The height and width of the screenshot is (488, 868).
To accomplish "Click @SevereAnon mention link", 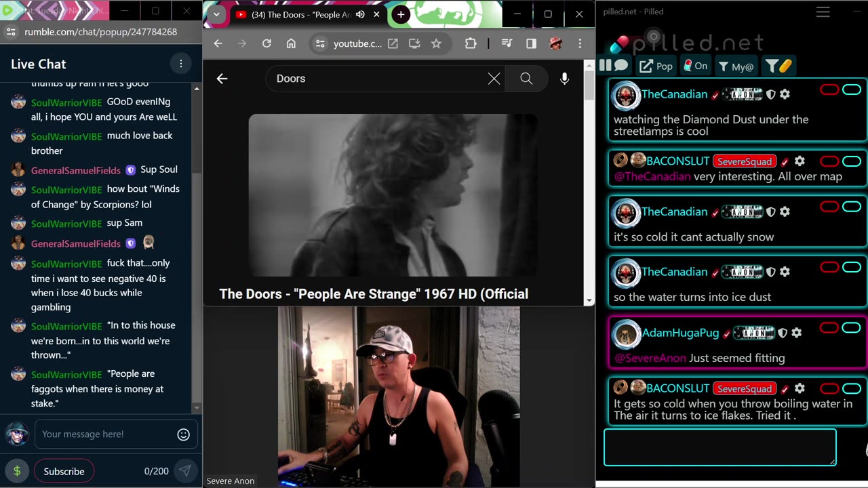I will (x=650, y=358).
